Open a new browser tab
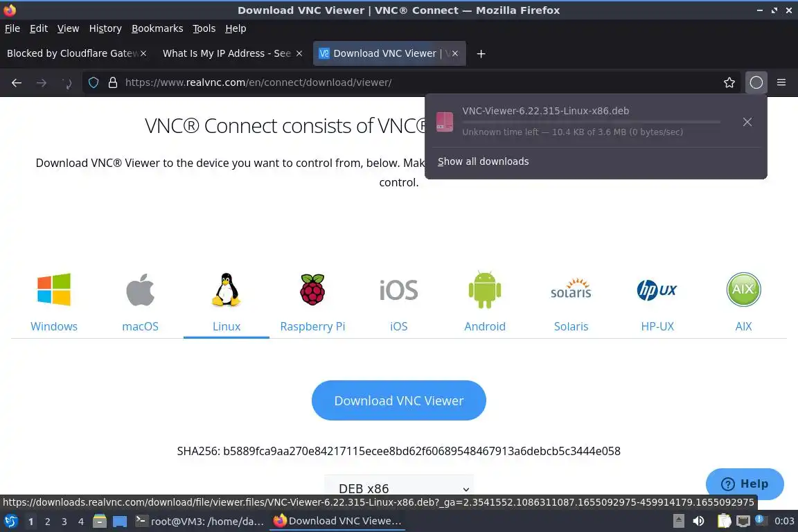798x532 pixels. tap(481, 53)
